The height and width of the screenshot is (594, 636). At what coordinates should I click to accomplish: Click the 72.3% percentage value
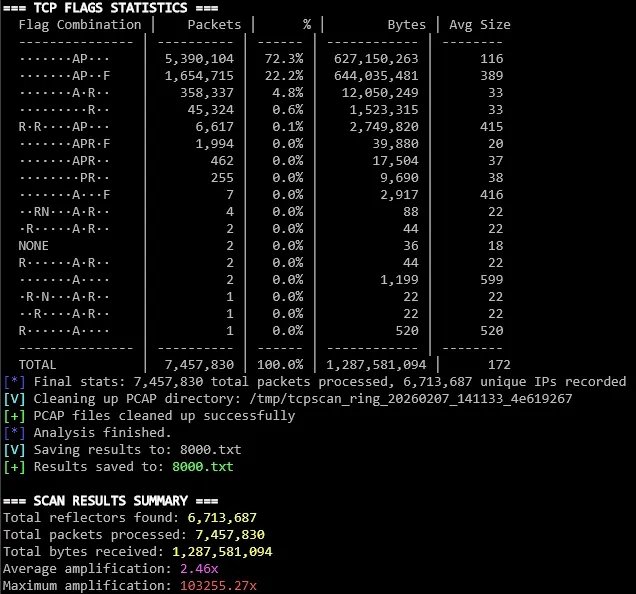click(284, 59)
